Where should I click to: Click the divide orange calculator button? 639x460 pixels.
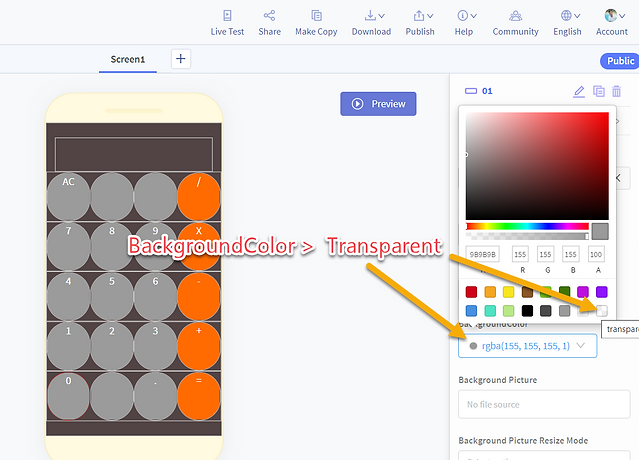(x=199, y=196)
